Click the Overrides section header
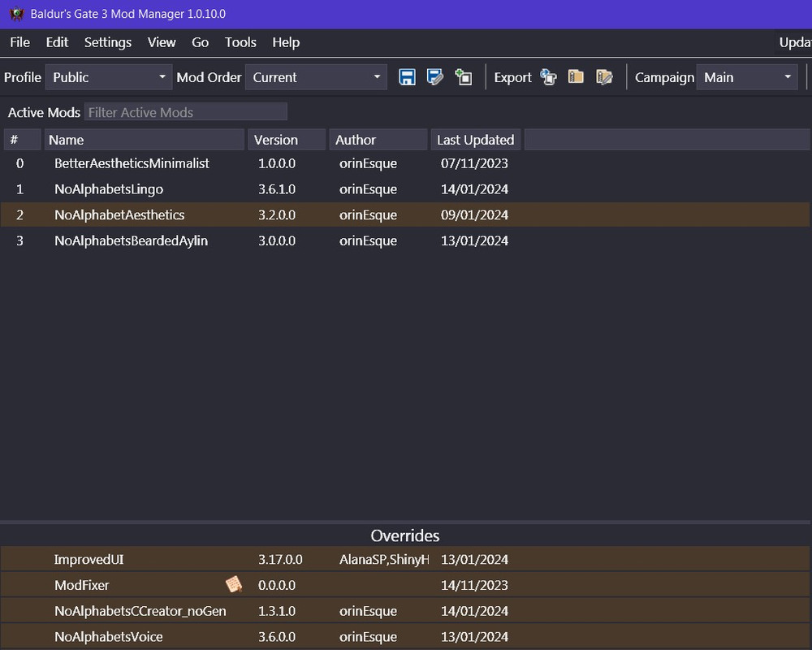The height and width of the screenshot is (650, 812). 405,535
